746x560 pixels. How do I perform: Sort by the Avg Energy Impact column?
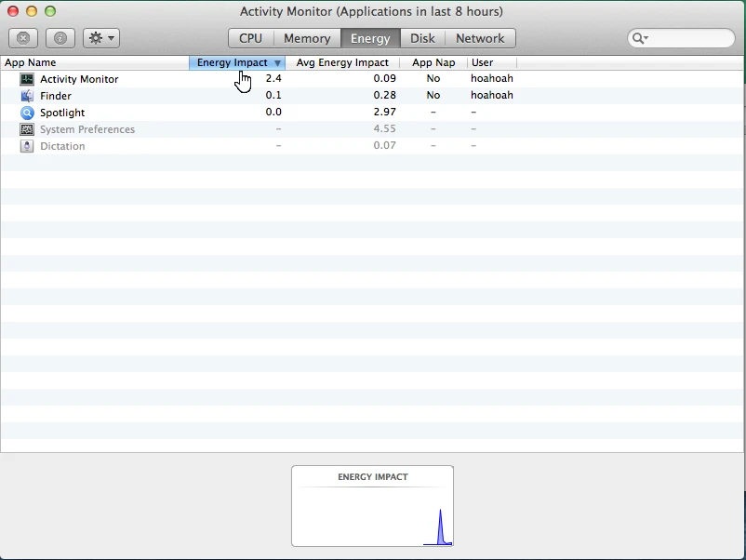click(x=342, y=62)
